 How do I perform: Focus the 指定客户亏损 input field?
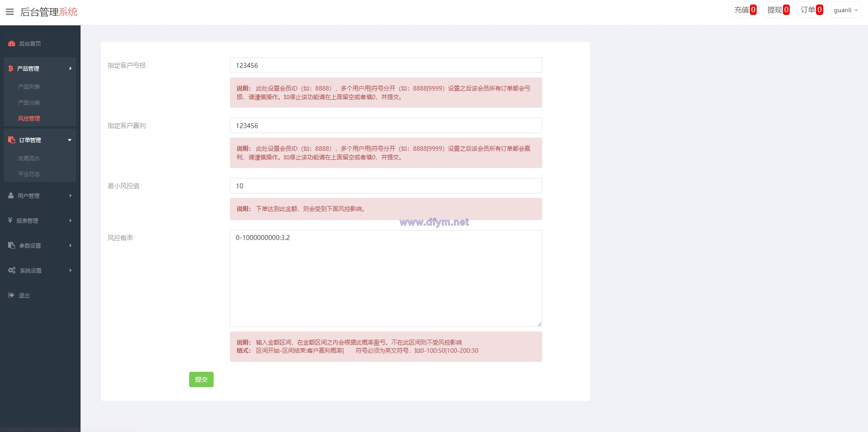pyautogui.click(x=386, y=65)
